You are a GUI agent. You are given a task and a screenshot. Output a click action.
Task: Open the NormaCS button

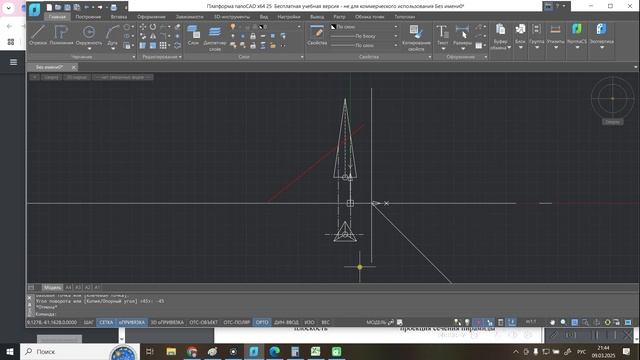[x=577, y=36]
